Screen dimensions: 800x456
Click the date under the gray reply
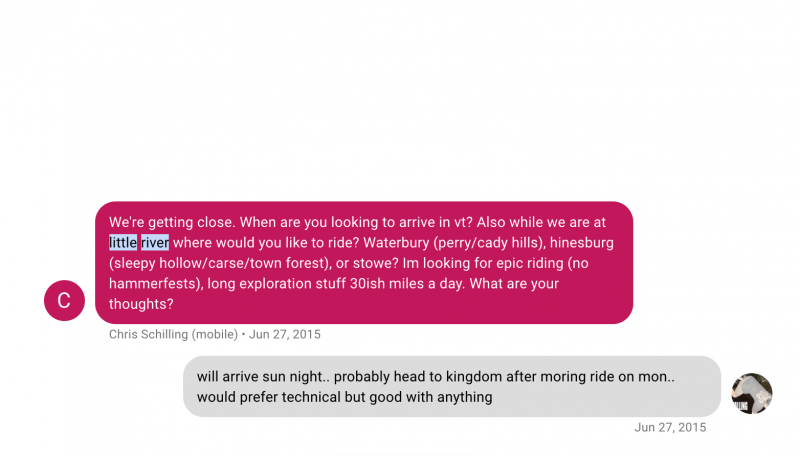[670, 427]
